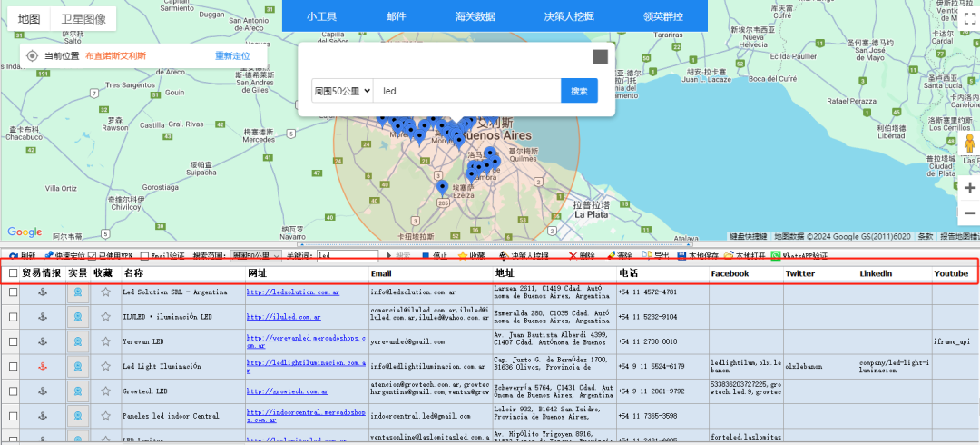
Task: Click red anchor icon for Led Light Iluminación
Action: click(x=41, y=367)
